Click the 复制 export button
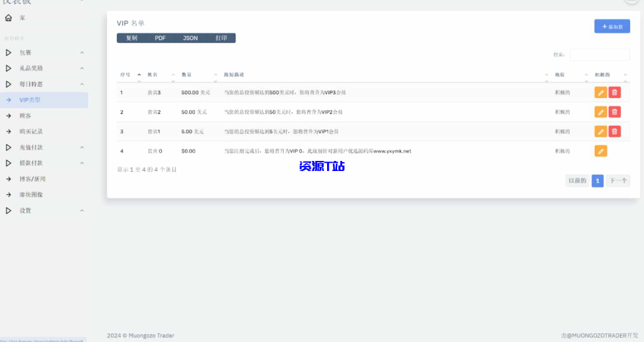 point(131,38)
